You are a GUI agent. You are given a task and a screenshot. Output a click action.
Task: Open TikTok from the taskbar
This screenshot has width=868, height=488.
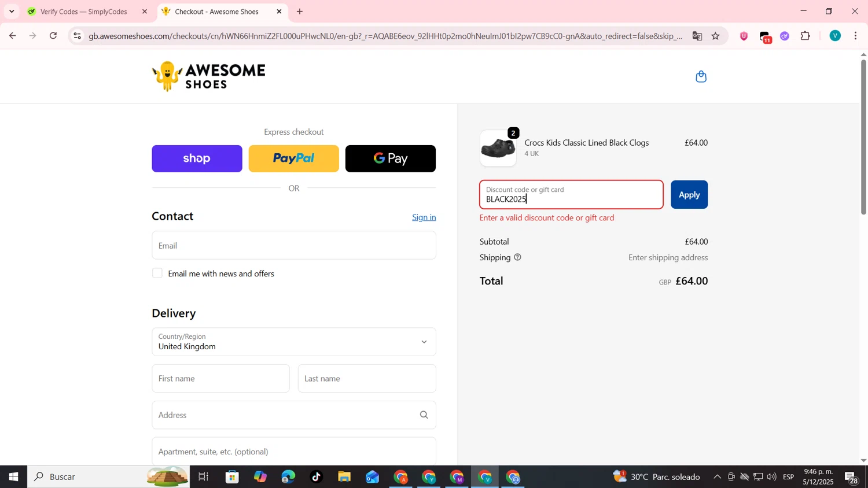pos(316,477)
